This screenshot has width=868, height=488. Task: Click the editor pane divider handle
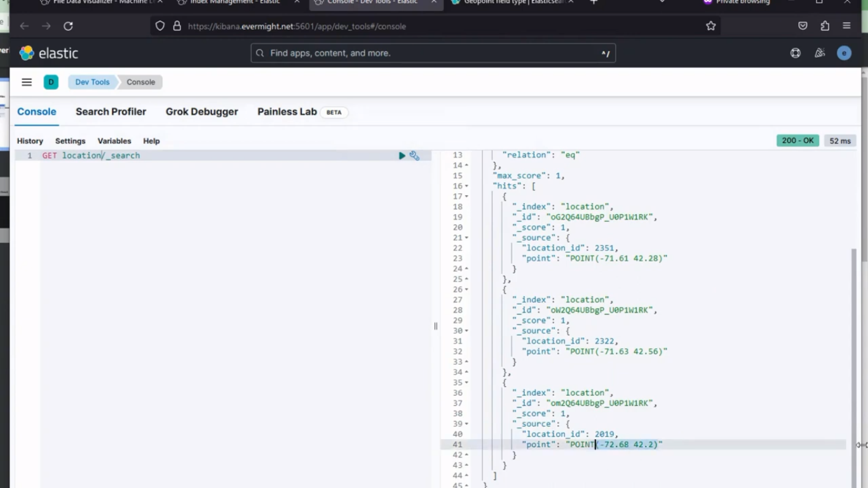pos(435,326)
